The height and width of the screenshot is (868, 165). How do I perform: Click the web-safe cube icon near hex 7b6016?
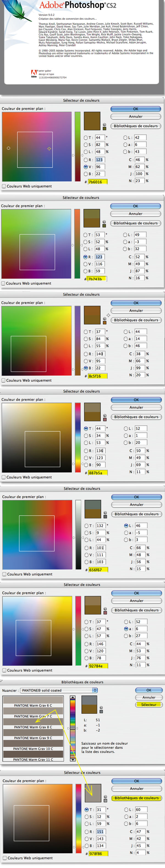coord(104,125)
